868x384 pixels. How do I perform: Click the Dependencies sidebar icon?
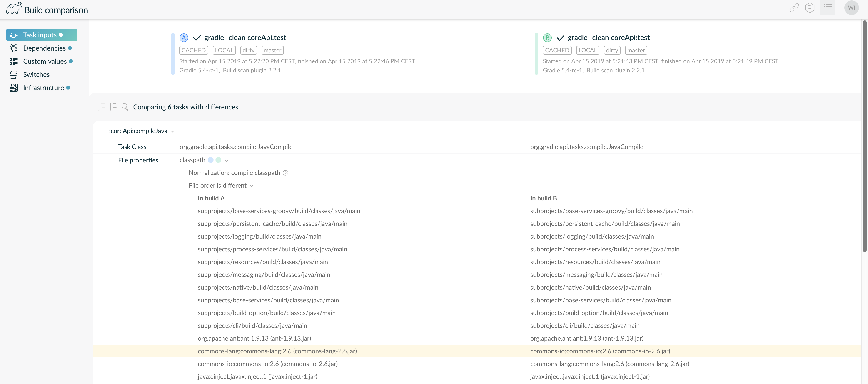pyautogui.click(x=13, y=48)
